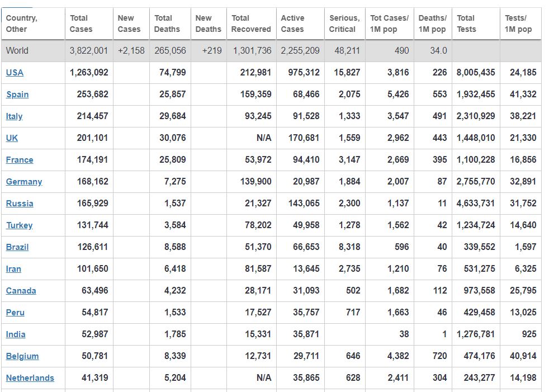Screen dimensions: 549x392
Task: Click Germany total recovered 139,900
Action: coord(256,182)
